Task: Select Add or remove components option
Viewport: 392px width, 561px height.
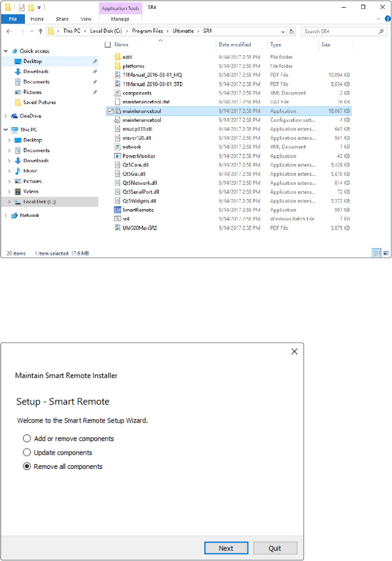Action: (x=27, y=439)
